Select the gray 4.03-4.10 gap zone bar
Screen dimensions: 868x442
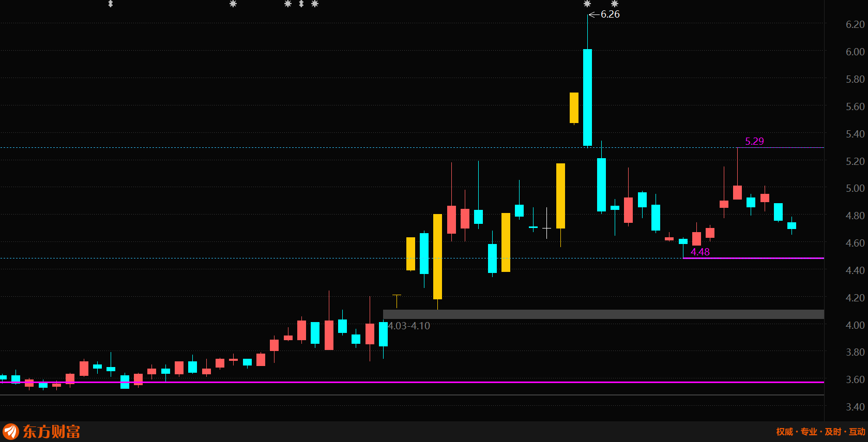pyautogui.click(x=603, y=314)
